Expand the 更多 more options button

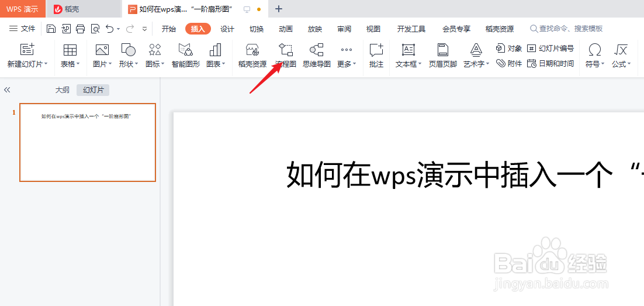click(346, 56)
